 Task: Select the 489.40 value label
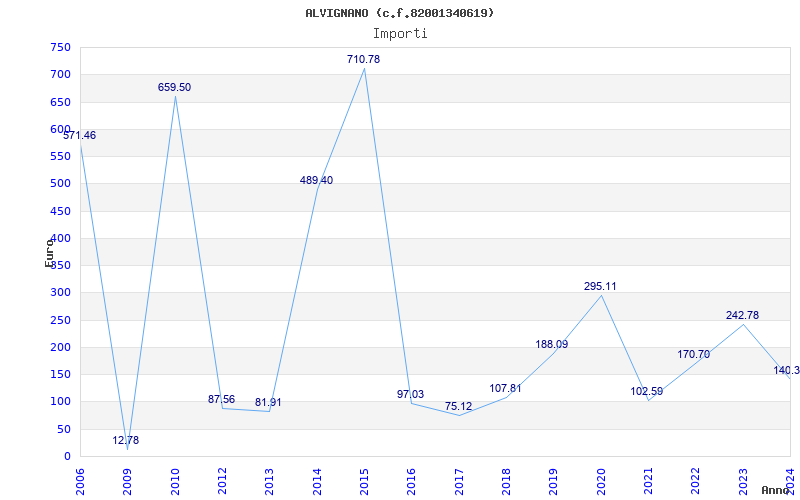tap(316, 180)
